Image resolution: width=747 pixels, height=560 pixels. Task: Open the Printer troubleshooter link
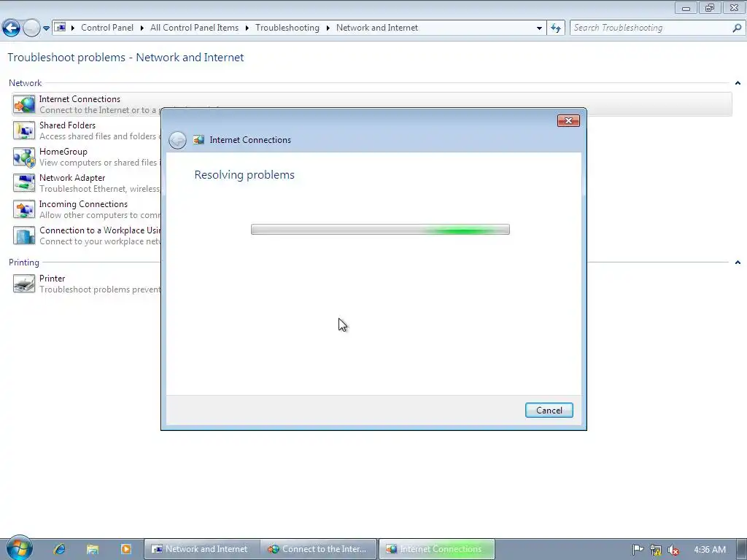pos(52,278)
